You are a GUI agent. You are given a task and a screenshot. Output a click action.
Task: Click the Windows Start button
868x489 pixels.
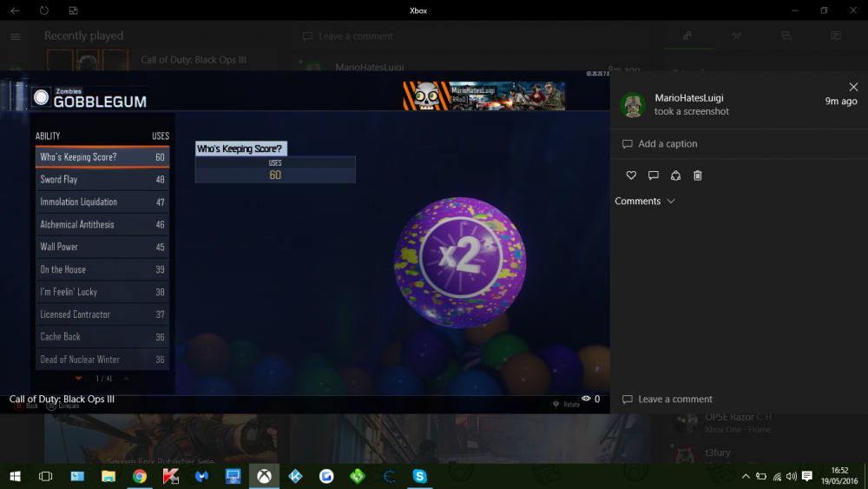tap(15, 476)
